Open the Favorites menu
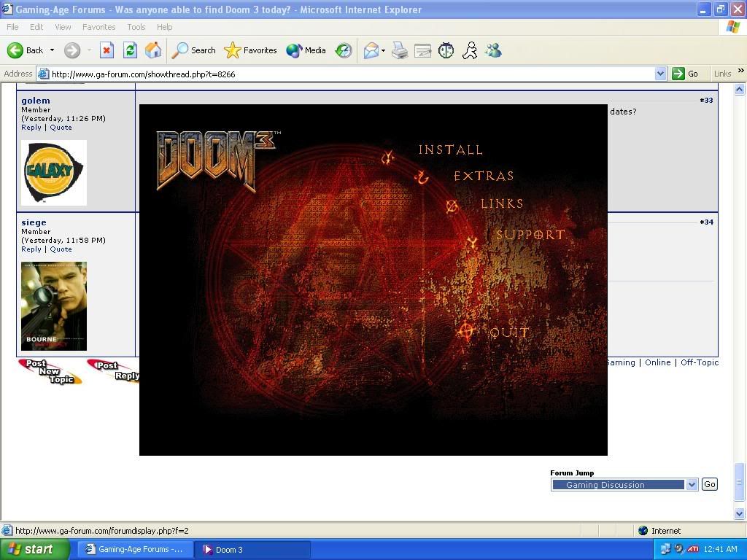The image size is (747, 560). [x=98, y=27]
